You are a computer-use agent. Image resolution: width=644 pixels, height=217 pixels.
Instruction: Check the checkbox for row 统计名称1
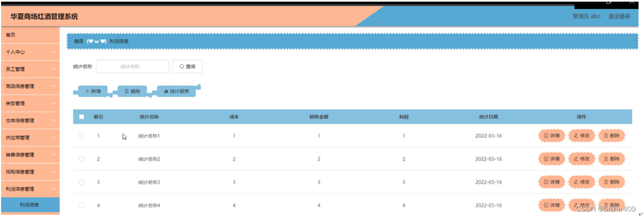82,136
